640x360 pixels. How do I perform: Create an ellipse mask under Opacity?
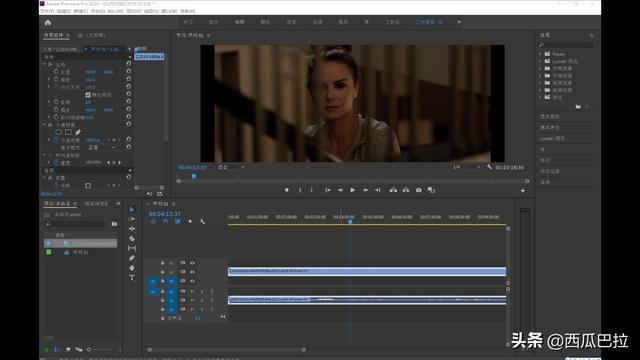pos(58,132)
